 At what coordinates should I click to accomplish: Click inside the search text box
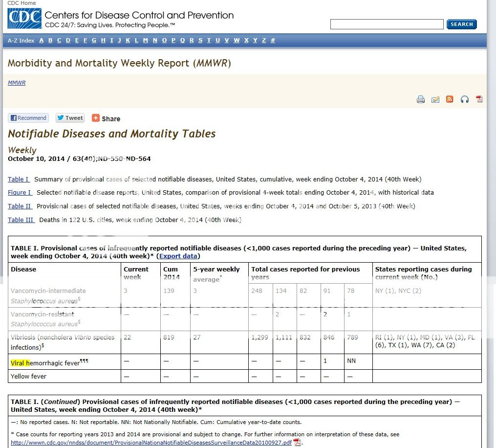tap(387, 24)
